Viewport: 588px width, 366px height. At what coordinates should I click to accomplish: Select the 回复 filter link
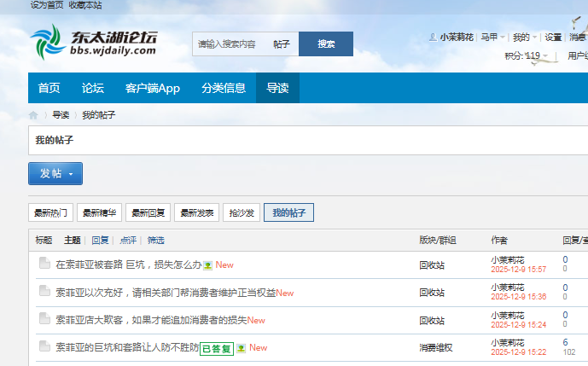tap(100, 240)
